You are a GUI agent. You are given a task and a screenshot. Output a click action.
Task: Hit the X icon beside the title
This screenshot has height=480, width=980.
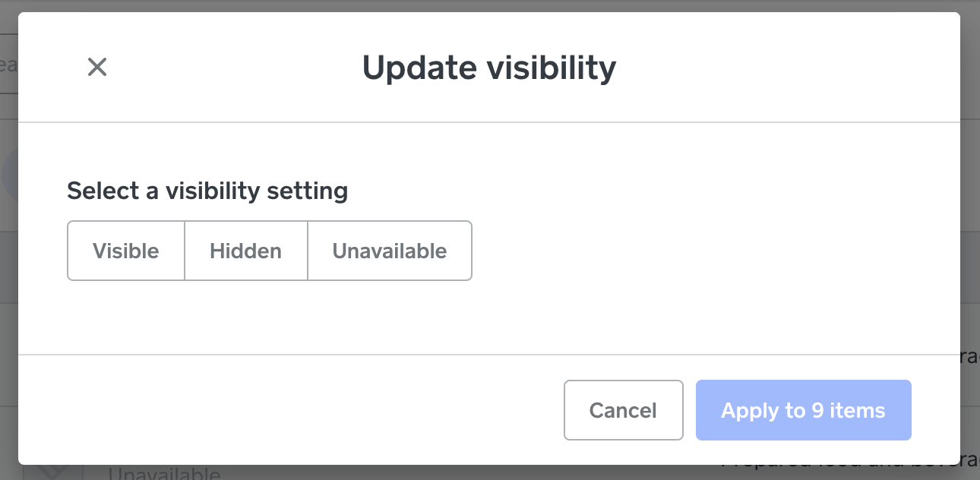tap(97, 67)
